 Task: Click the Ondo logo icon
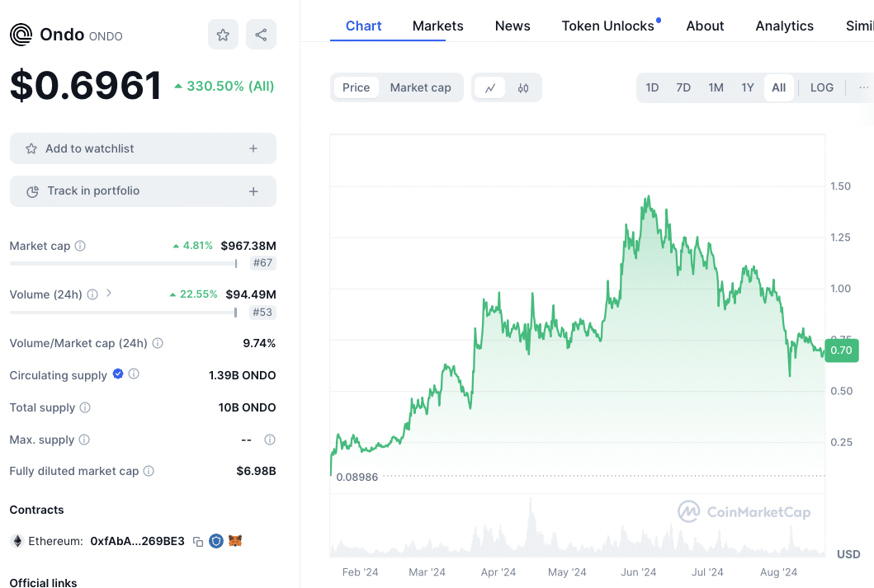(21, 35)
